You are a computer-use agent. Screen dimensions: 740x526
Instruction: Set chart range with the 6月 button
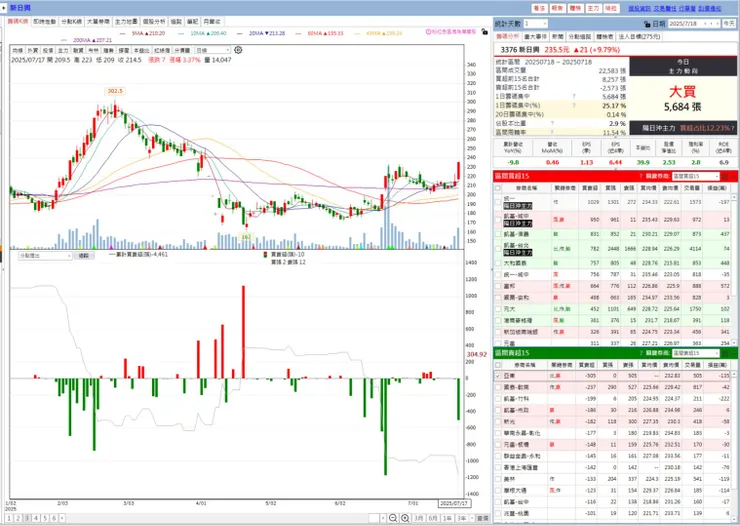[x=433, y=518]
